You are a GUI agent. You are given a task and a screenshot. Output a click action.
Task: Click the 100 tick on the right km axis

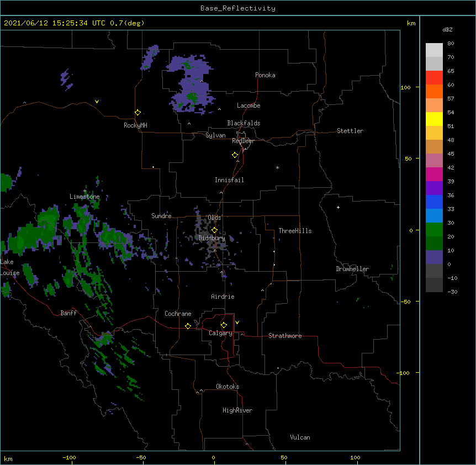(x=405, y=87)
